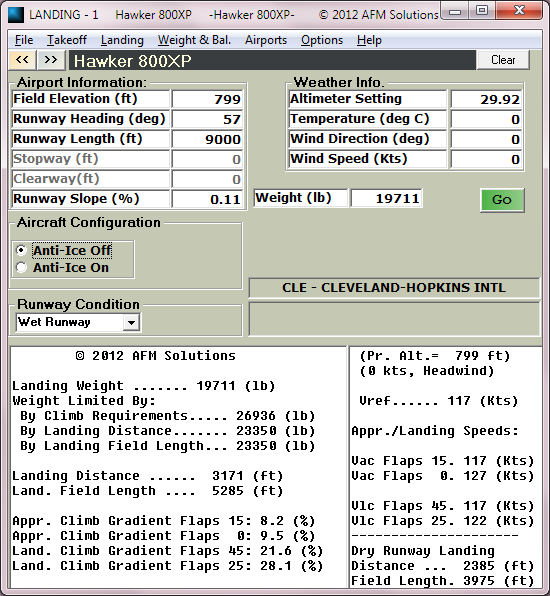Screen dimensions: 550x596
Task: Click the Weight Limited By heading
Action: (x=84, y=401)
